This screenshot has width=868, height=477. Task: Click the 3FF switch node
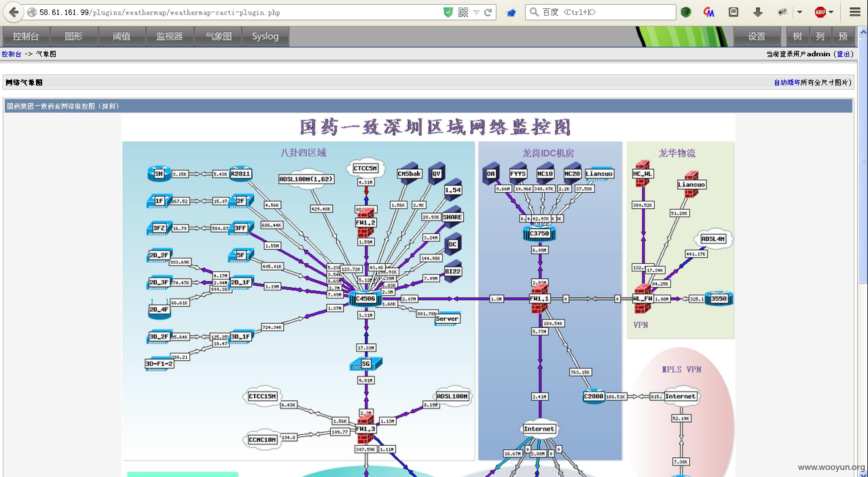(x=240, y=228)
